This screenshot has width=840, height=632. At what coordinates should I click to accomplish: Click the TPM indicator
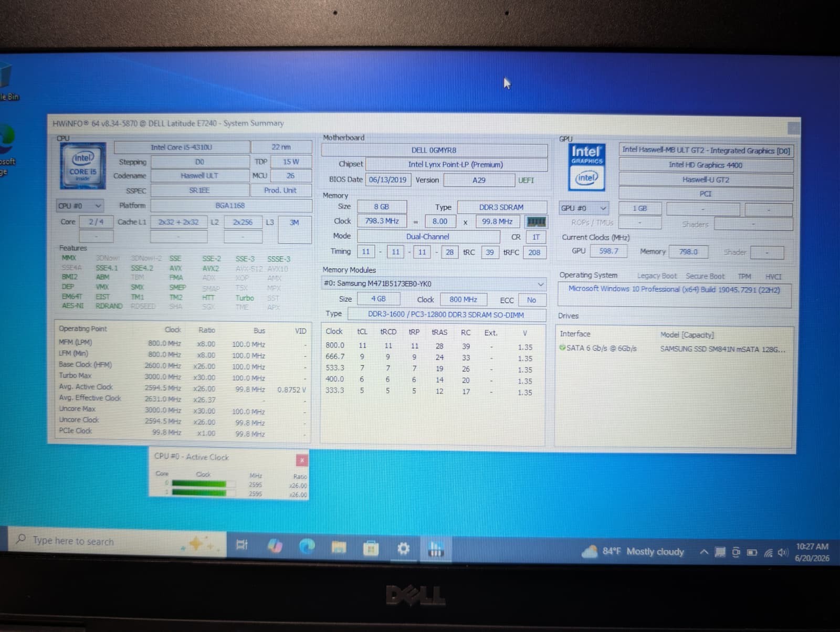pos(744,277)
